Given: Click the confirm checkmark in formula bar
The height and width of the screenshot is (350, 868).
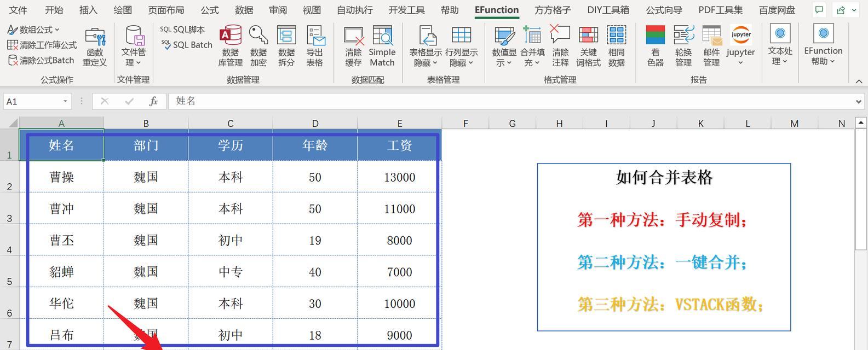Looking at the screenshot, I should (129, 101).
